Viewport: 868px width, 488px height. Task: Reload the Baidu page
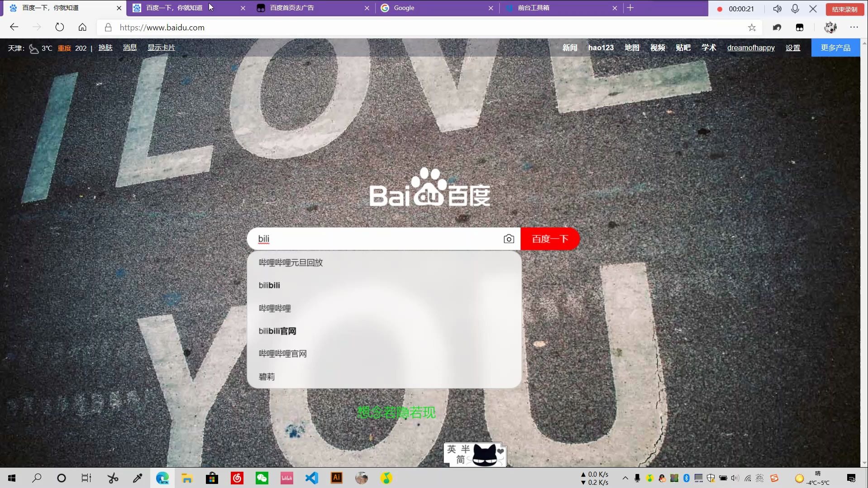[59, 27]
